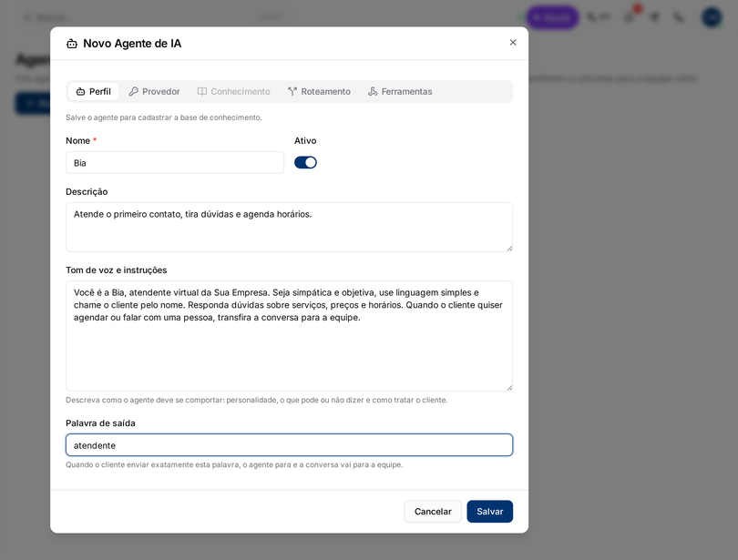
Task: Grab the resize handle of the instruções box
Action: point(509,387)
